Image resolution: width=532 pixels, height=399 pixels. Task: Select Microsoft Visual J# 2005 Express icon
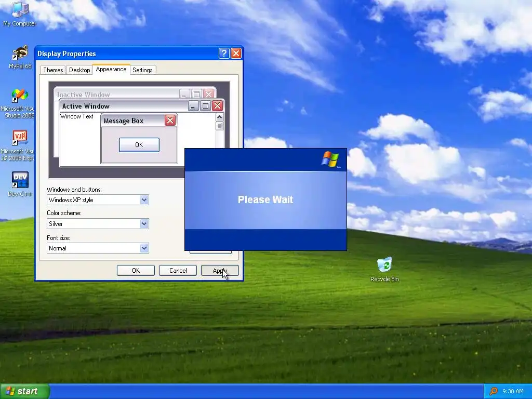pyautogui.click(x=19, y=146)
